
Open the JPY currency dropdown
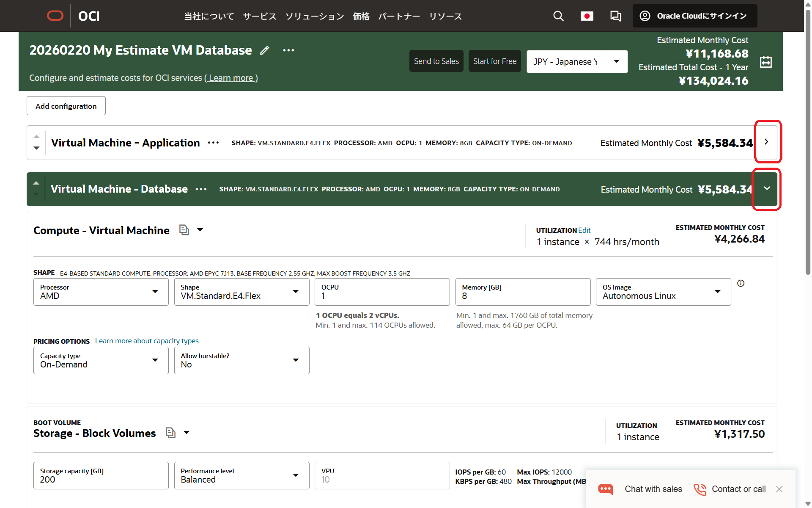[x=616, y=61]
